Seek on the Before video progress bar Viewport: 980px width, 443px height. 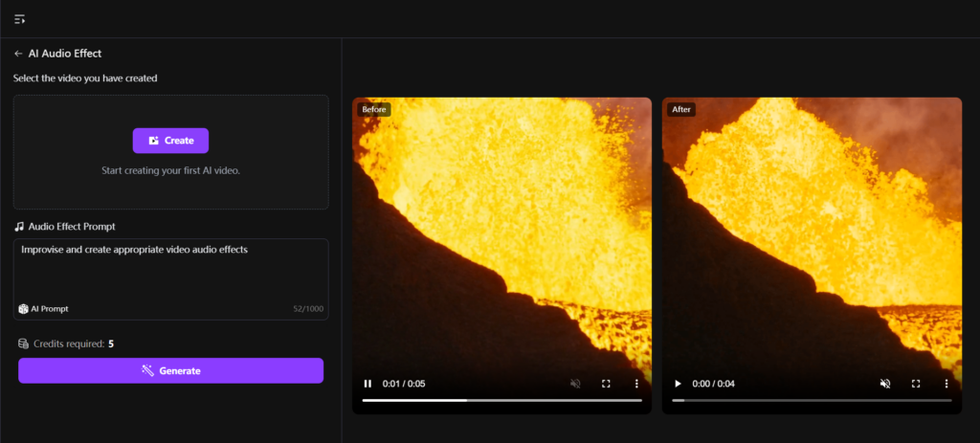click(501, 400)
